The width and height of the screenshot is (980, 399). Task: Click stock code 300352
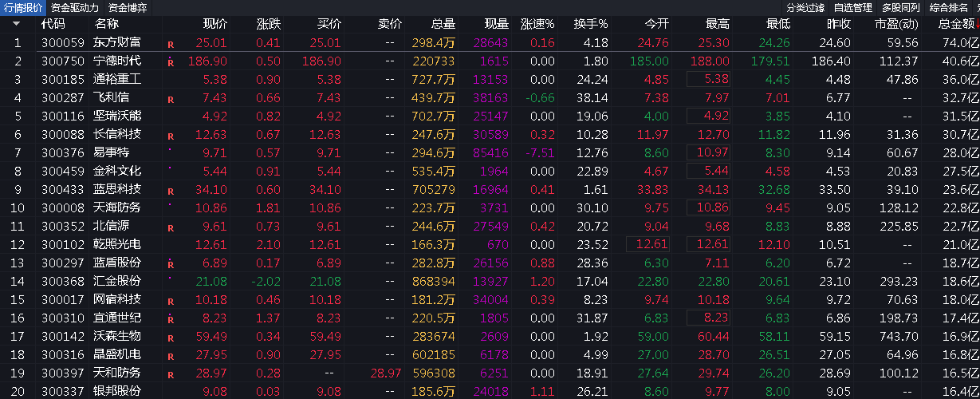coord(62,226)
